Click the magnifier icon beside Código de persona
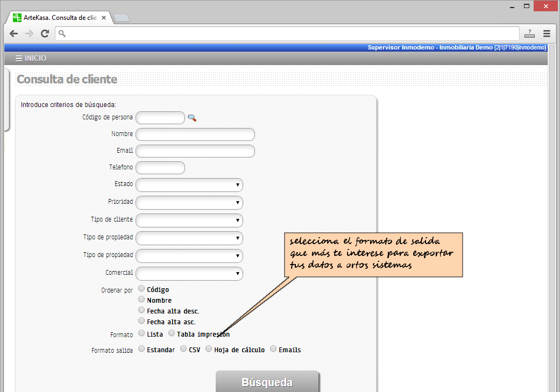Image resolution: width=560 pixels, height=392 pixels. (192, 118)
